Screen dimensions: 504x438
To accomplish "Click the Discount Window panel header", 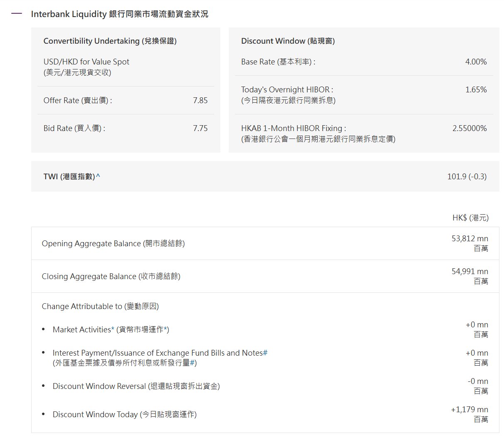I will (x=288, y=41).
